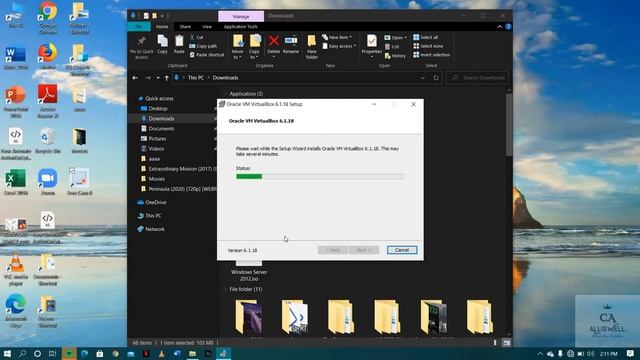
Task: Switch to the Share tab
Action: coord(185,27)
